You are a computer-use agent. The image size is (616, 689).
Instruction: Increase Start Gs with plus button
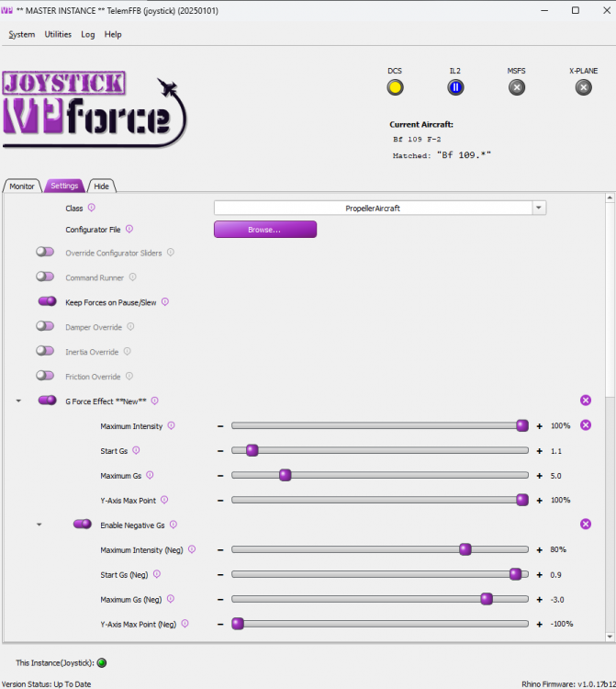coord(540,451)
